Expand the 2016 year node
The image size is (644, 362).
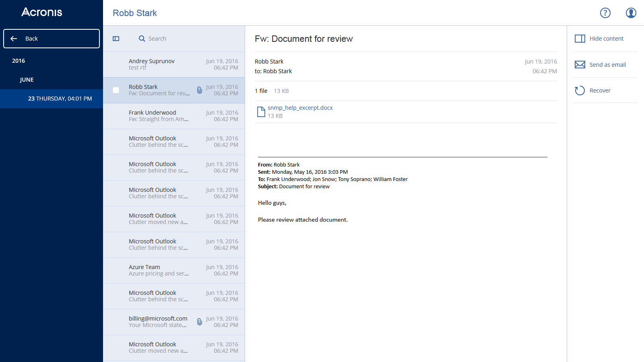click(19, 61)
